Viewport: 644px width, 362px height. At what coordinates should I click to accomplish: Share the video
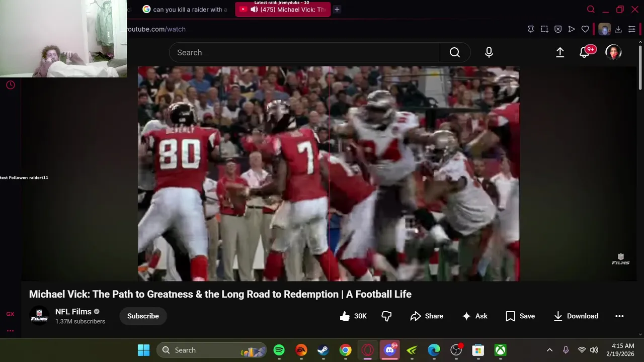coord(427,316)
